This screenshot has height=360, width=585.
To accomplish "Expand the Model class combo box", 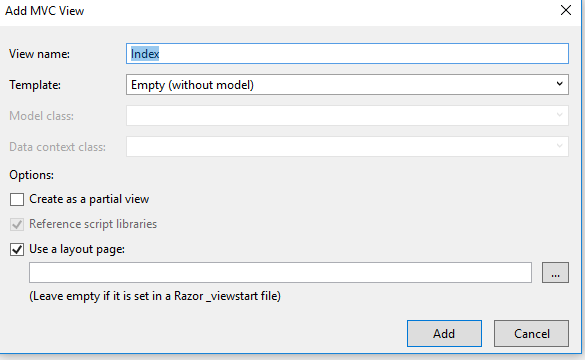I will click(347, 116).
